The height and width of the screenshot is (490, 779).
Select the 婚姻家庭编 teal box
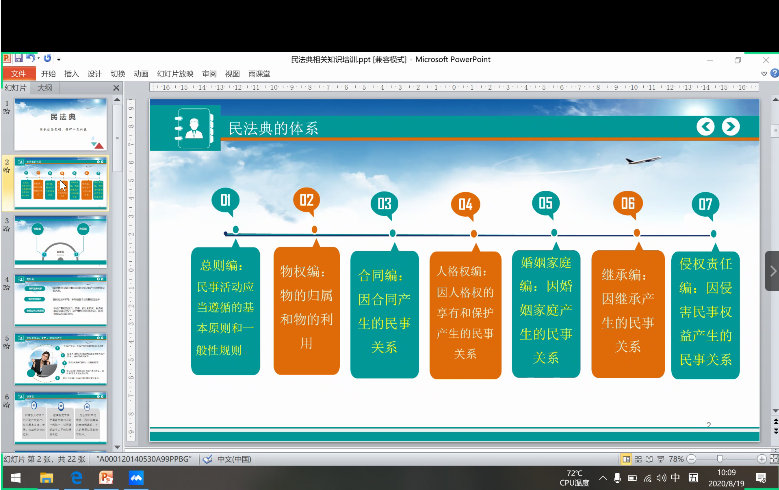click(546, 314)
